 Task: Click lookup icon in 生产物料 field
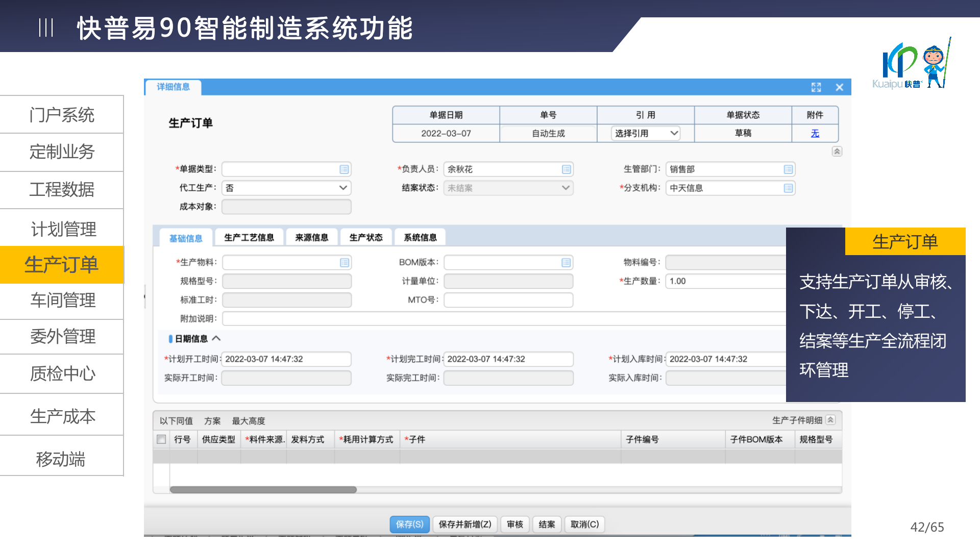(345, 263)
